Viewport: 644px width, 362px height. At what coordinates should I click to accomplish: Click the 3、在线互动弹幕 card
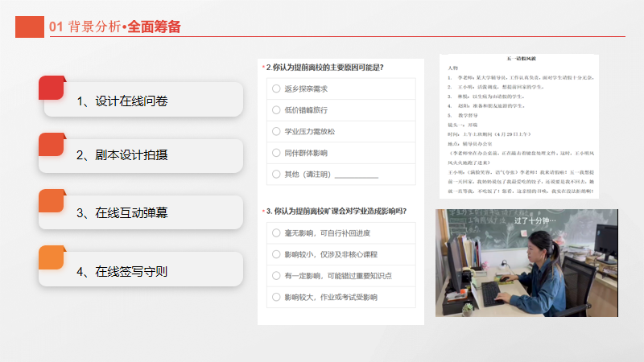141,212
